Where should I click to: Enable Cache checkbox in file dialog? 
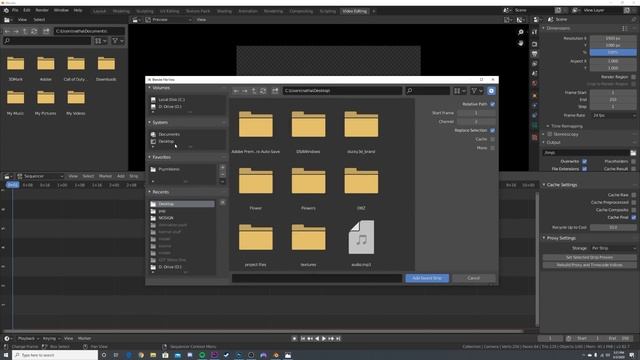click(492, 139)
